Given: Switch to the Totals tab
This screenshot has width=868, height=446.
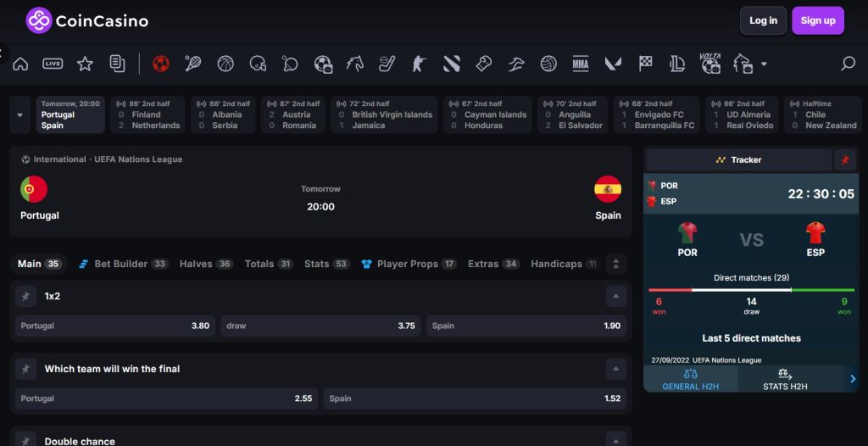Looking at the screenshot, I should (x=269, y=264).
